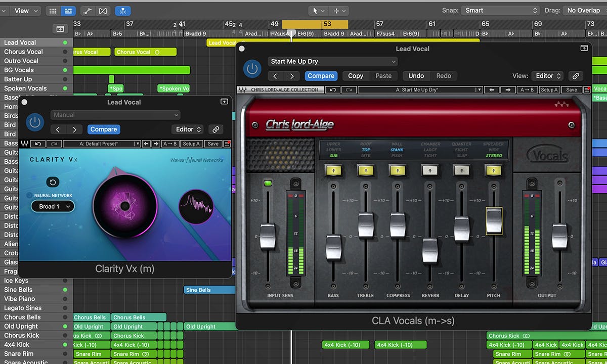Click the Reverb fader handle

point(429,250)
